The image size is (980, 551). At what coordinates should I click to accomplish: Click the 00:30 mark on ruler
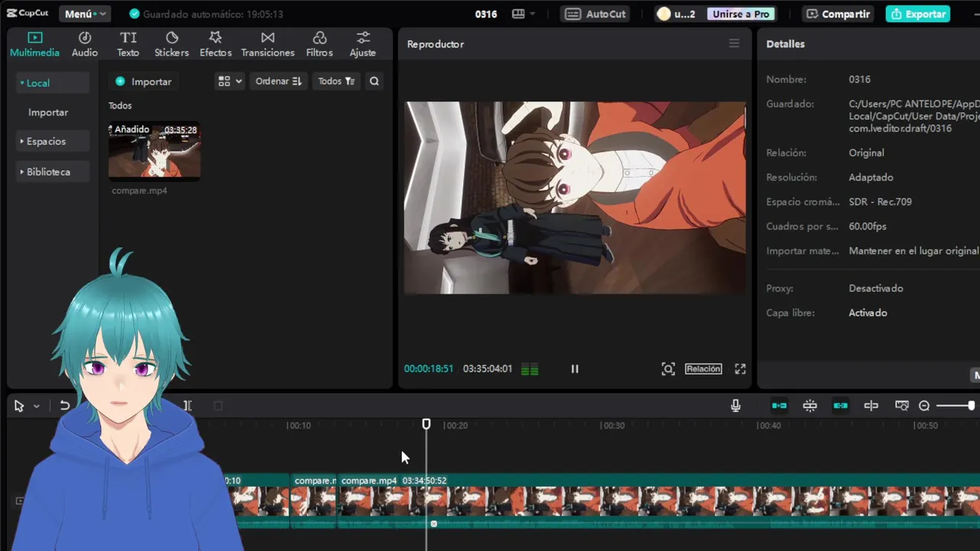pyautogui.click(x=612, y=425)
